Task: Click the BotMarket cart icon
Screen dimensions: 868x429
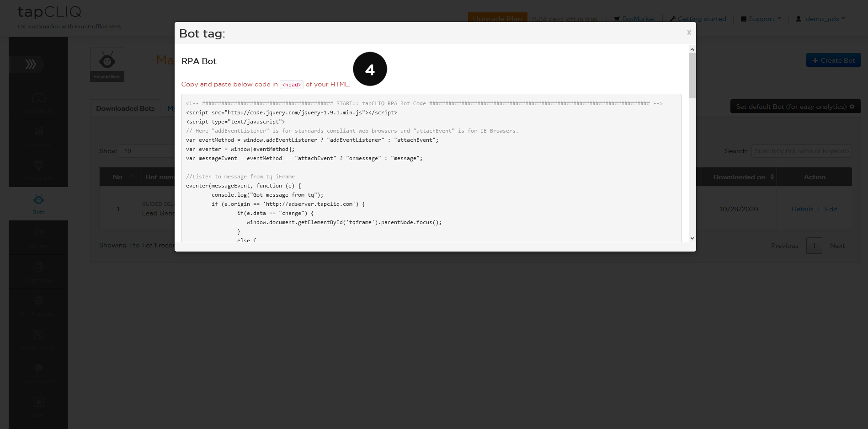Action: coord(617,19)
